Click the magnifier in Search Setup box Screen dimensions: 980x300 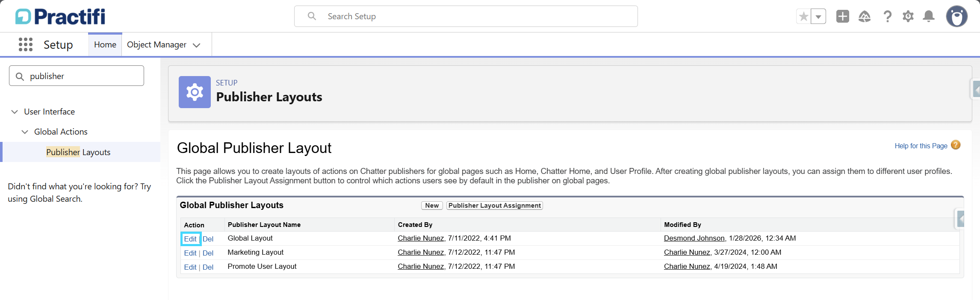[312, 16]
